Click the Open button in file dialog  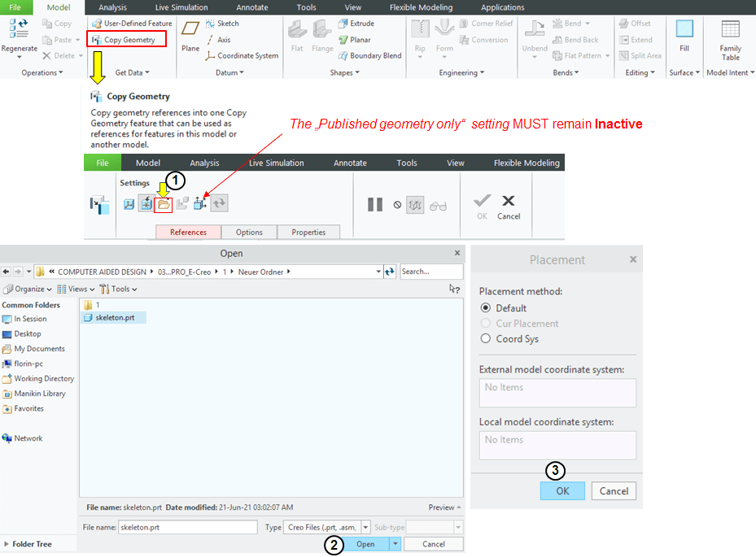click(365, 544)
